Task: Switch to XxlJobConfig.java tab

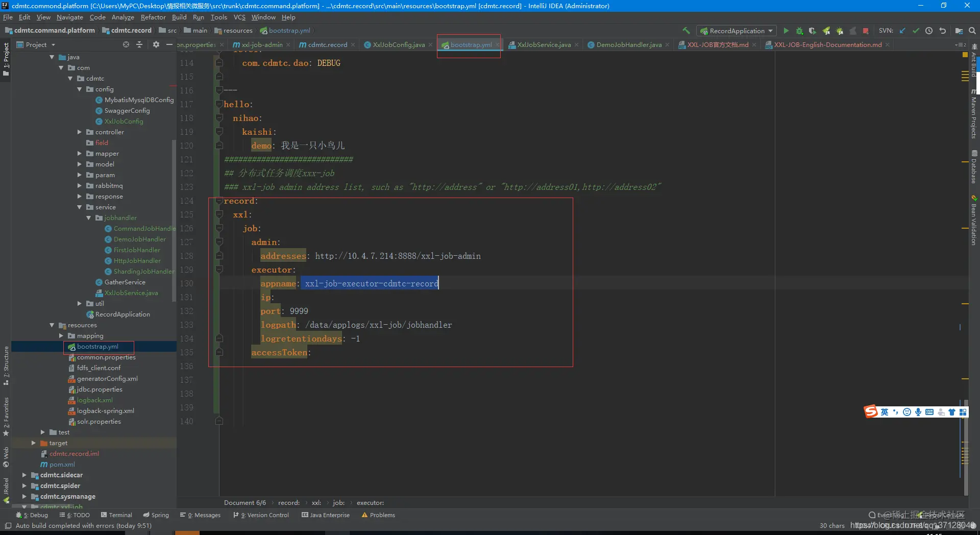Action: 399,45
